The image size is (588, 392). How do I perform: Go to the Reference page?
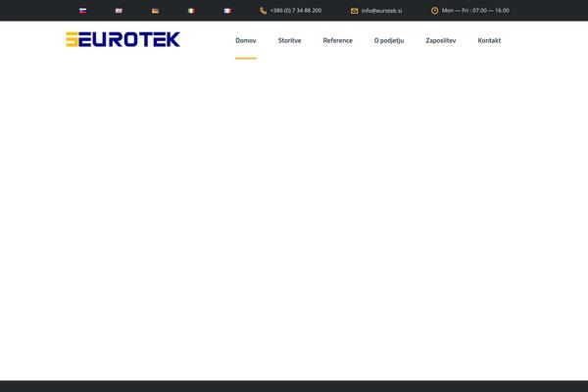point(338,40)
